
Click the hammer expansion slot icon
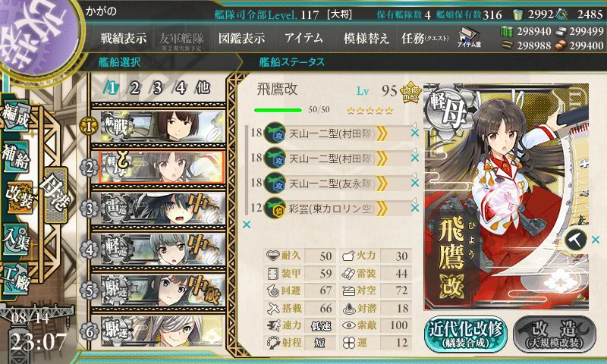tap(576, 240)
